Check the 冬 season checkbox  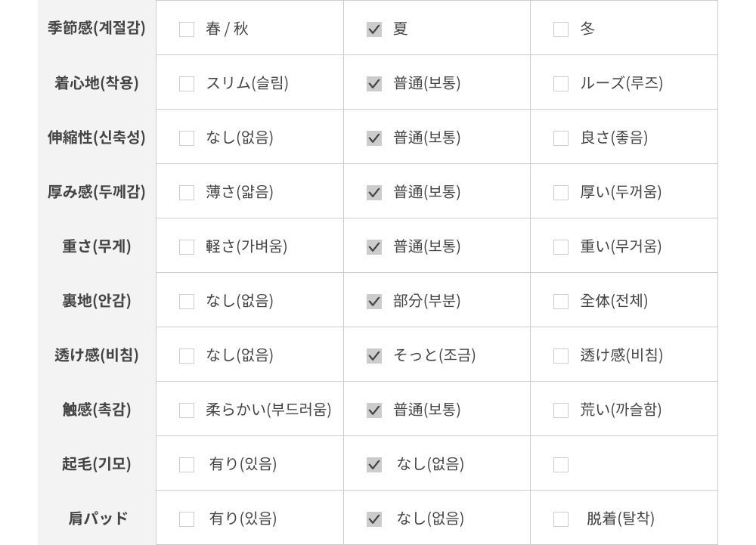[x=561, y=29]
